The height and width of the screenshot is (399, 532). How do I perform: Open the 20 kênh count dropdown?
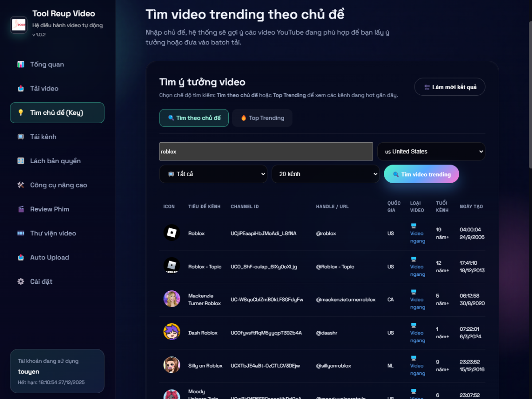[x=325, y=174]
